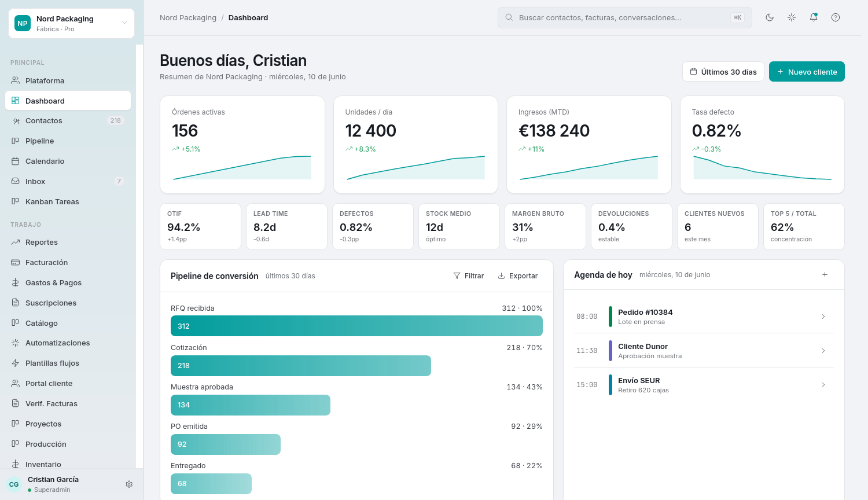868x500 pixels.
Task: Open Calendario in sidebar
Action: (x=68, y=161)
